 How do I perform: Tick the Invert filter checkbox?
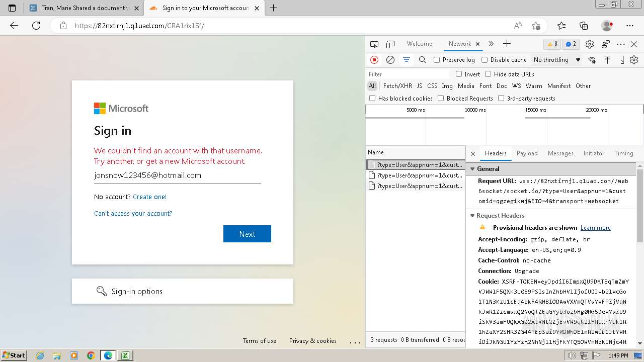point(459,74)
